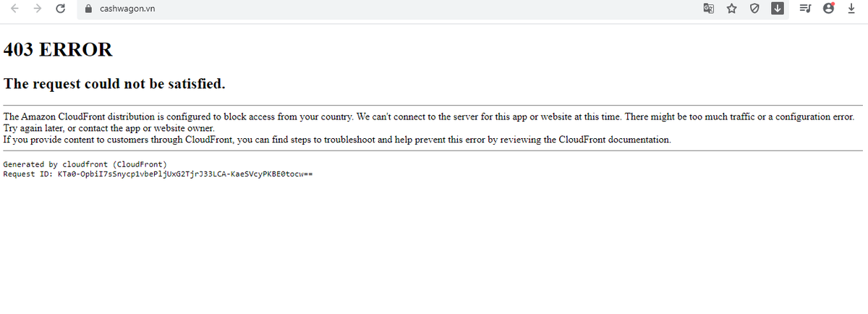The height and width of the screenshot is (314, 868).
Task: Click the cashwagon.vn address bar text
Action: coord(127,9)
